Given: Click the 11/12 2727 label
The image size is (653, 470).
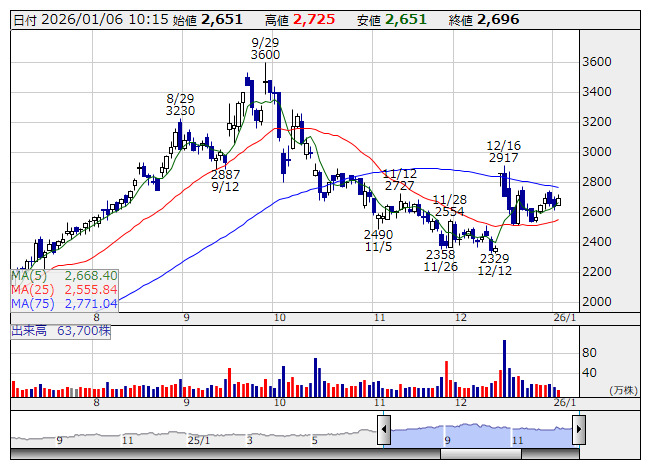Looking at the screenshot, I should 400,180.
